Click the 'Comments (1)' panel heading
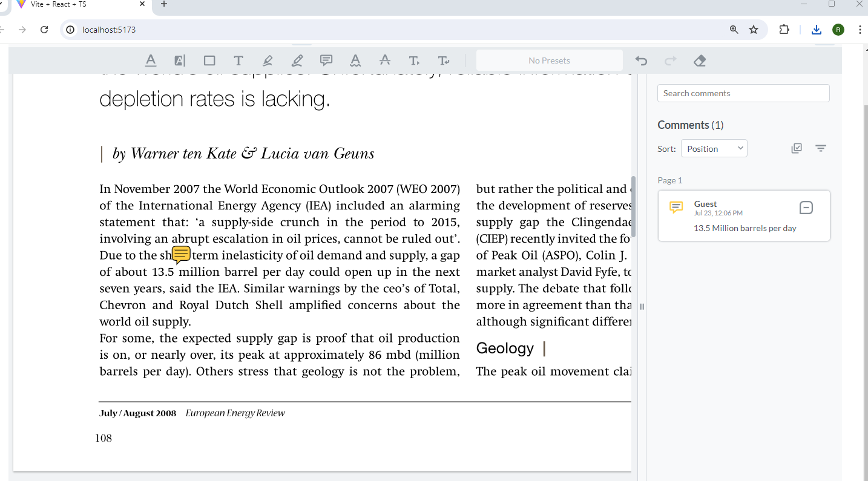This screenshot has height=481, width=868. pyautogui.click(x=691, y=125)
